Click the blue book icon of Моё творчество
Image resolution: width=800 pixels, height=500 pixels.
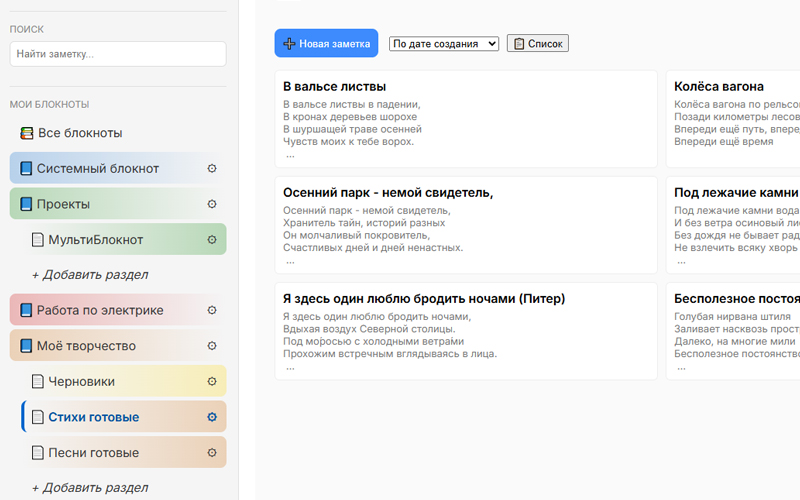pos(26,346)
